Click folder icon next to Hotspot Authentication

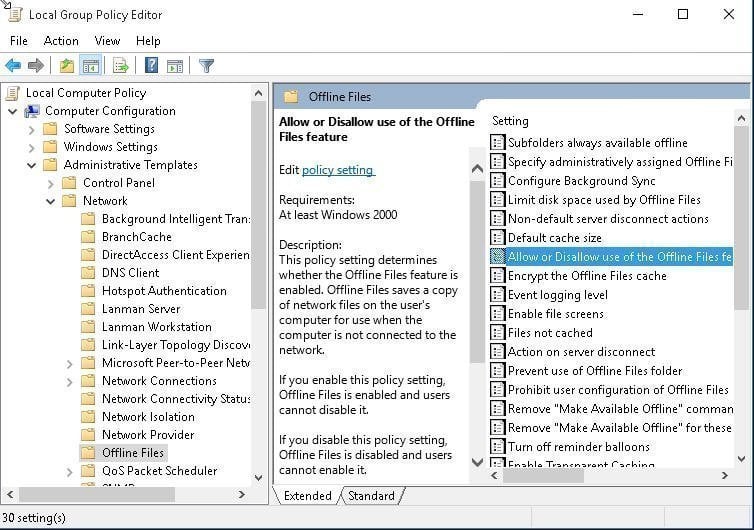pyautogui.click(x=88, y=290)
